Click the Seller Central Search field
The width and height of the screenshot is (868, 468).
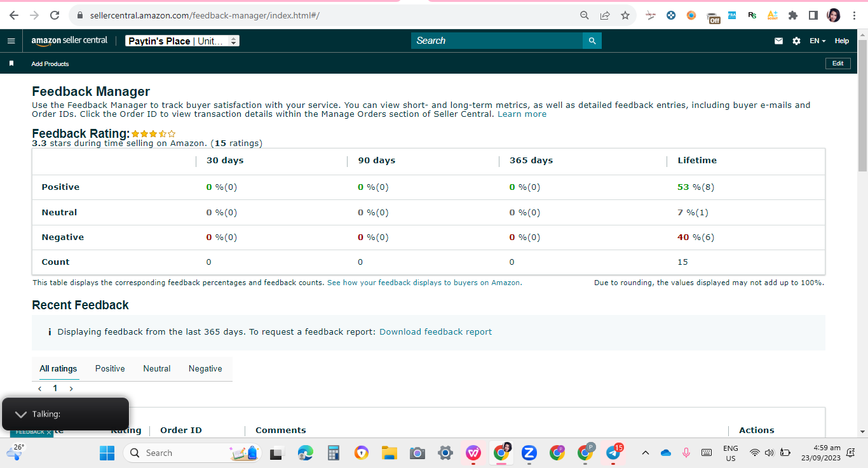point(497,41)
